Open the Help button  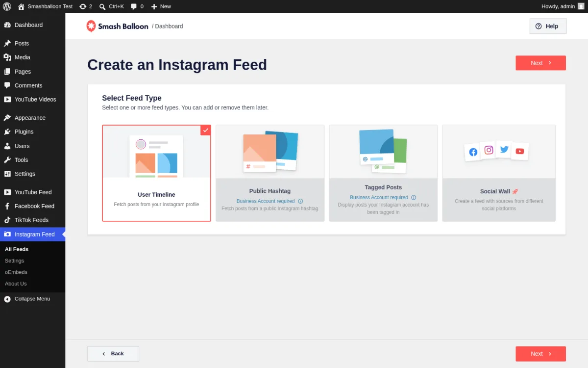[x=548, y=26]
